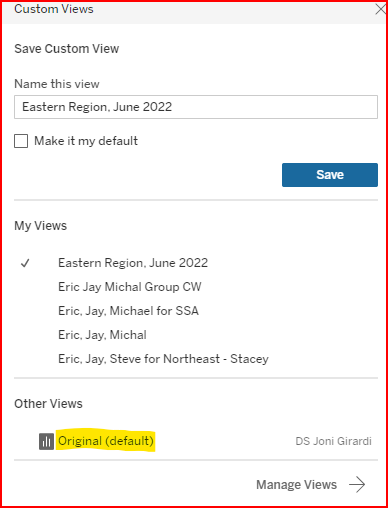This screenshot has height=508, width=388.
Task: Click the checkmark beside Eastern Region view
Action: point(25,263)
